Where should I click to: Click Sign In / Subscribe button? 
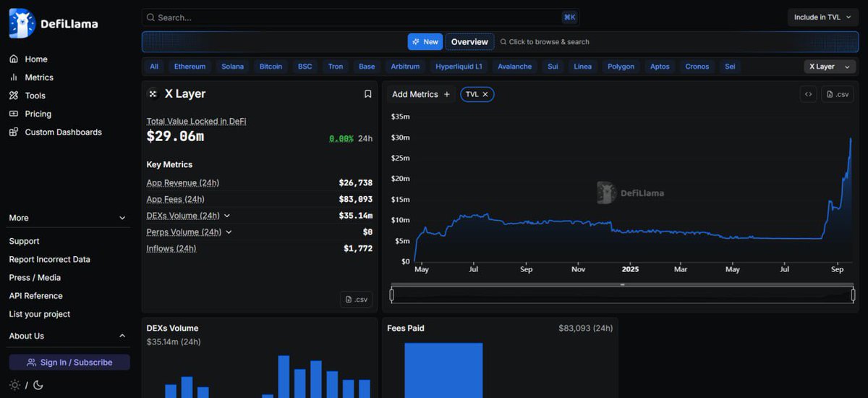pyautogui.click(x=69, y=363)
